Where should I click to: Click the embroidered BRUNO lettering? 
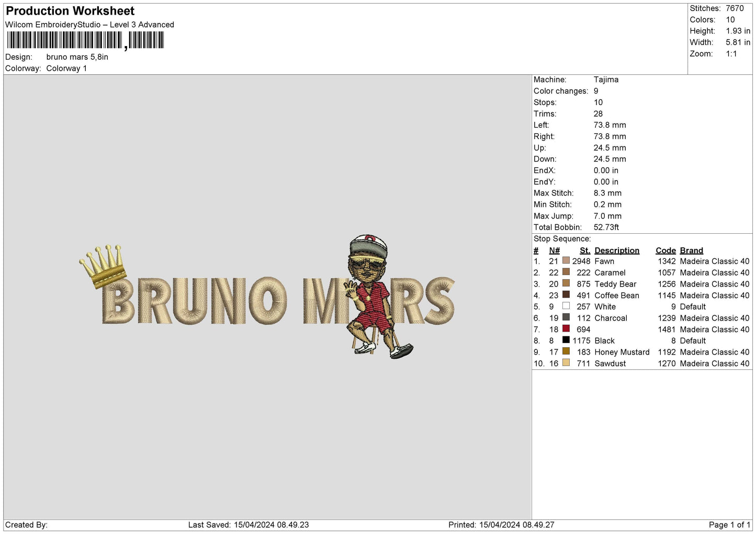click(x=195, y=300)
